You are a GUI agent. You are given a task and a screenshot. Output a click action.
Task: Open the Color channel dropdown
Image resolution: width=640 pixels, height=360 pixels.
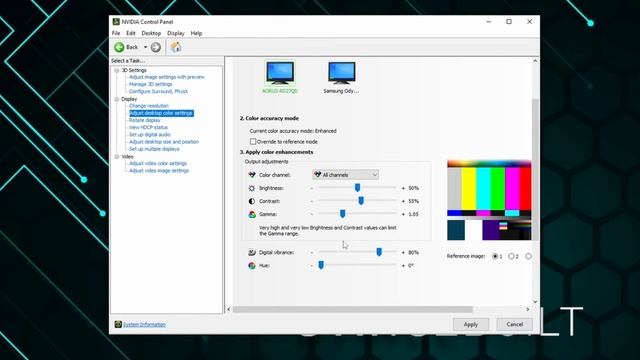coord(346,175)
